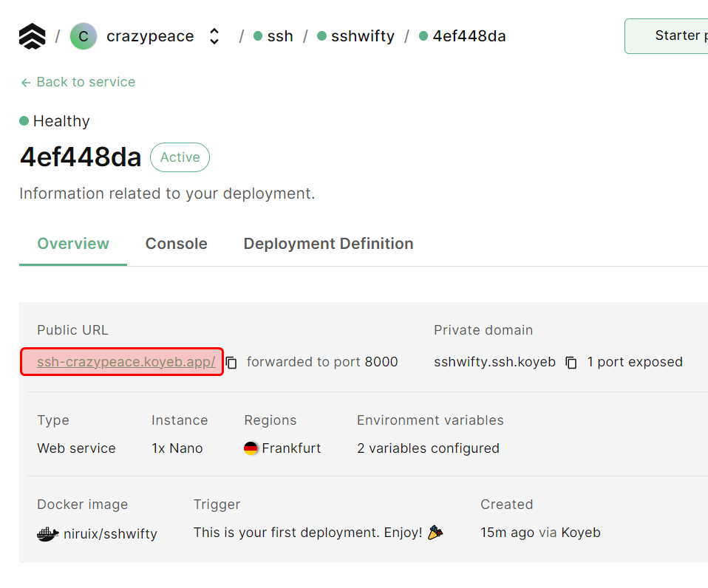Click the Docker whale icon
Screen dimensions: 708x588
(48, 533)
